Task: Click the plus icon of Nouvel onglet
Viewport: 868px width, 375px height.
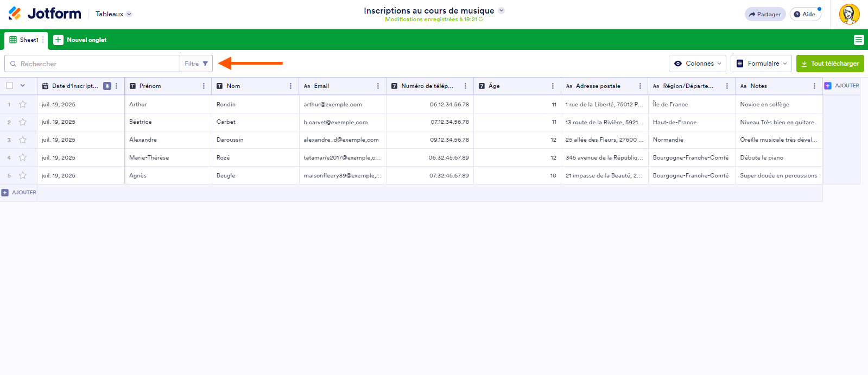Action: point(58,40)
